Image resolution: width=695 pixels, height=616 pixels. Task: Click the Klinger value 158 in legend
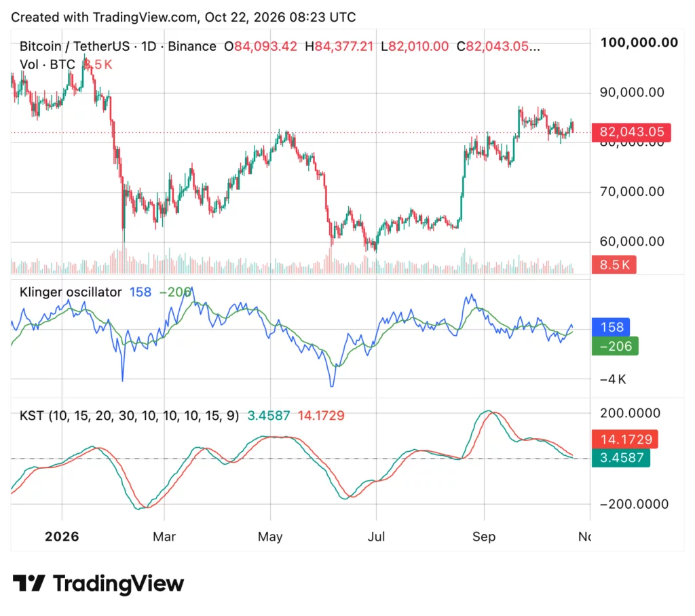click(x=140, y=292)
